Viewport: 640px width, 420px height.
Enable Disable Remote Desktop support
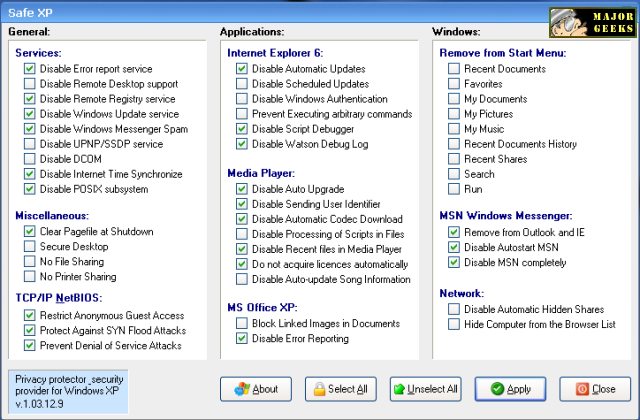(x=29, y=84)
